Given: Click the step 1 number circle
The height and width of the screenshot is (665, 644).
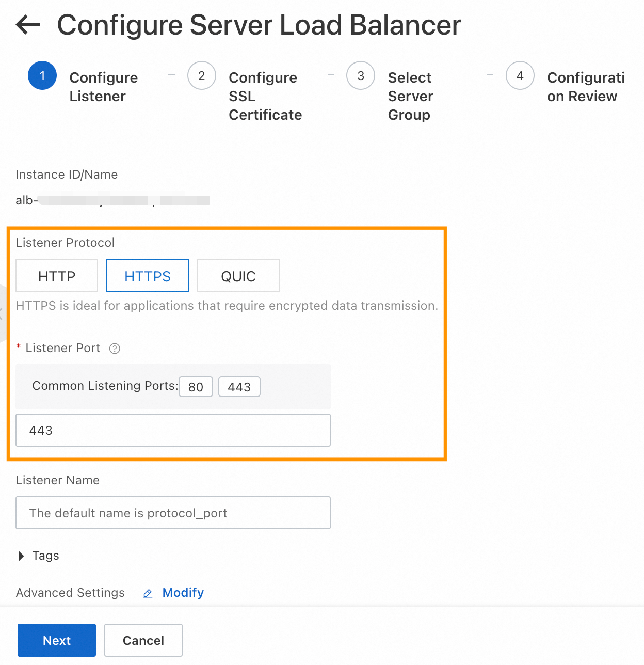Looking at the screenshot, I should point(42,76).
